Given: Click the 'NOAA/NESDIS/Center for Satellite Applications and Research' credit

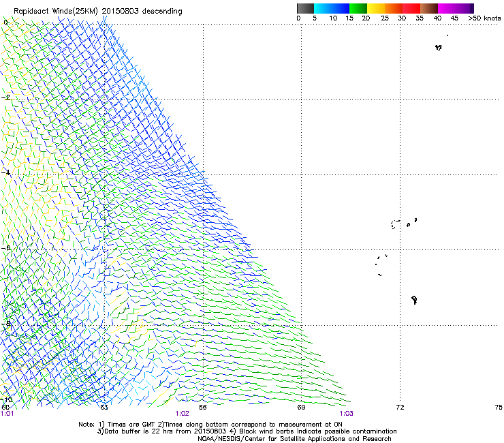Looking at the screenshot, I should pyautogui.click(x=294, y=439).
